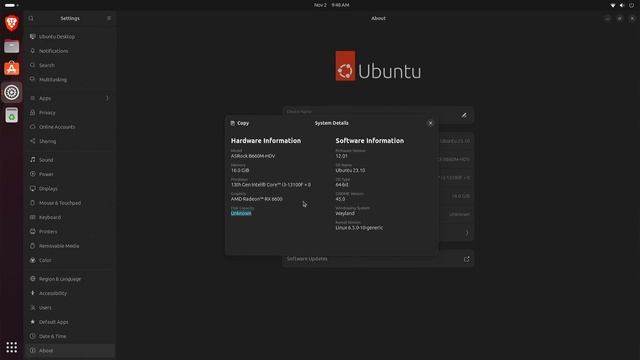The image size is (640, 360).
Task: Open Brave browser from the dock
Action: point(11,23)
